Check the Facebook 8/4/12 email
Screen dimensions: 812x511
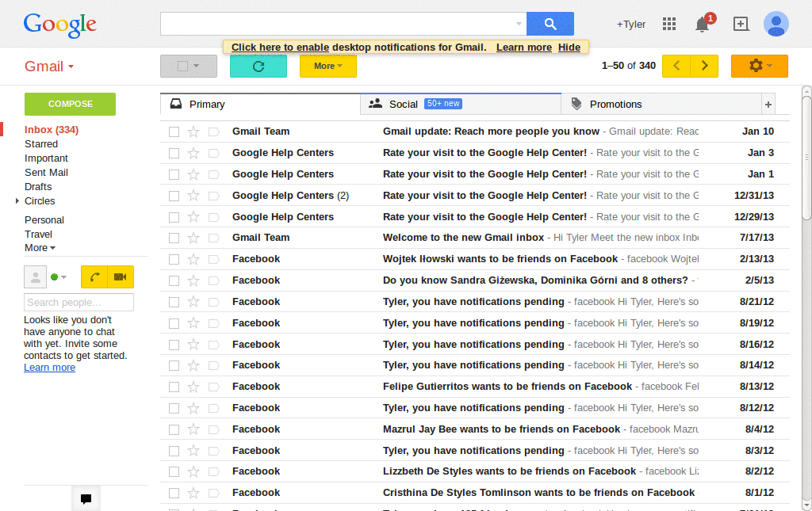pyautogui.click(x=174, y=429)
